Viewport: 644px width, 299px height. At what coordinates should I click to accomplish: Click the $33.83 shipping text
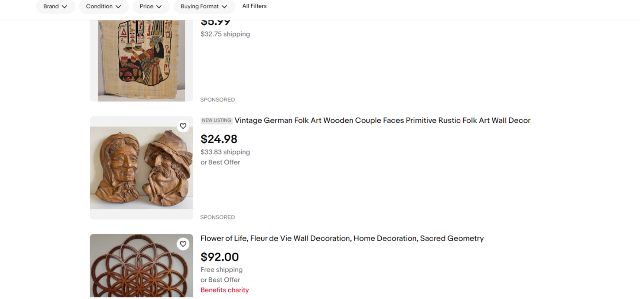225,152
